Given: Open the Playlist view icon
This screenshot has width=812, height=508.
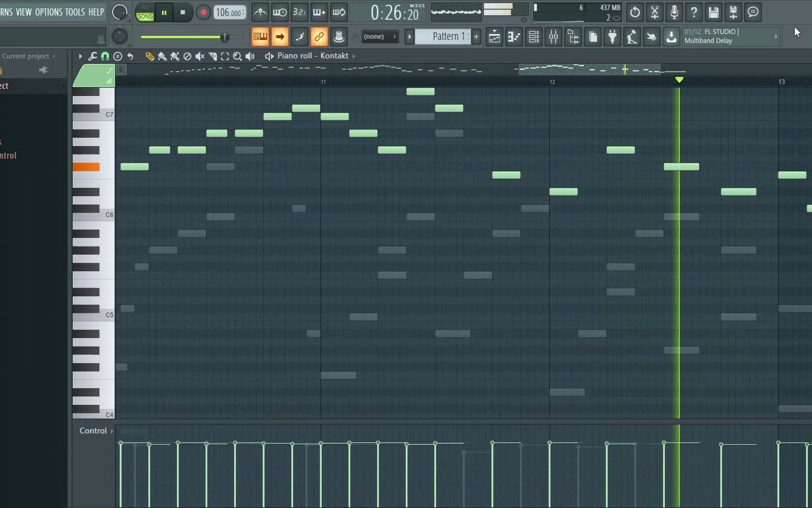Looking at the screenshot, I should tap(494, 37).
